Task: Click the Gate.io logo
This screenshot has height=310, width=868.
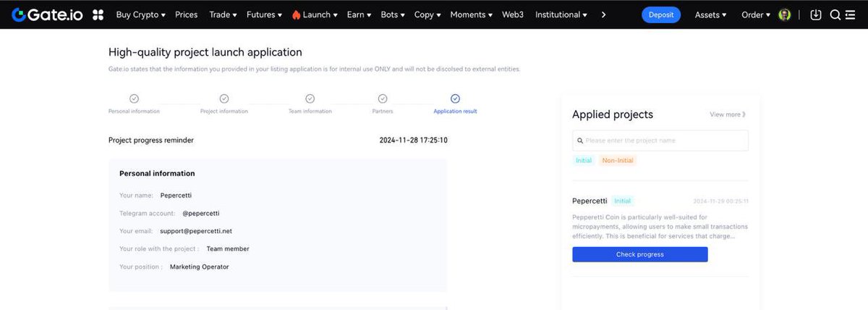Action: point(48,14)
